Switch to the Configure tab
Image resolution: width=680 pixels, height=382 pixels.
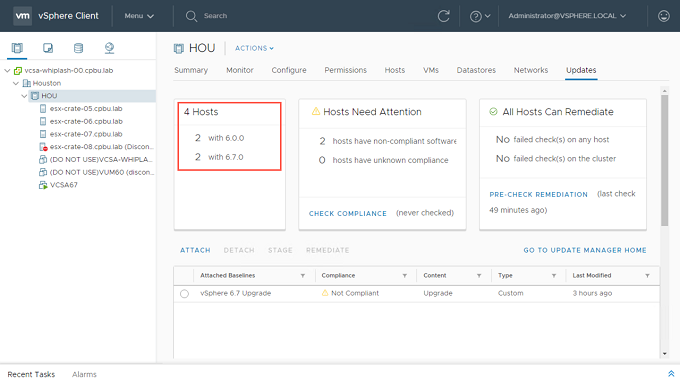(289, 70)
